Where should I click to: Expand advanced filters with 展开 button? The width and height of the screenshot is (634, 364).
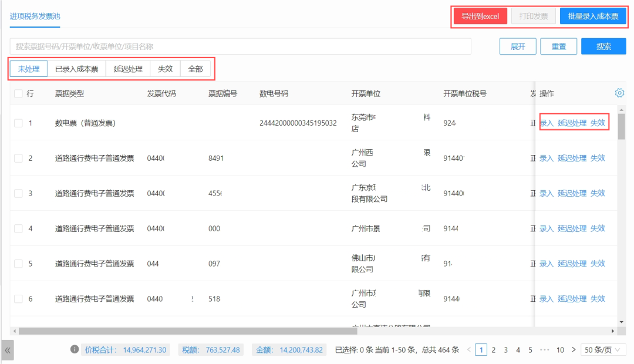518,47
